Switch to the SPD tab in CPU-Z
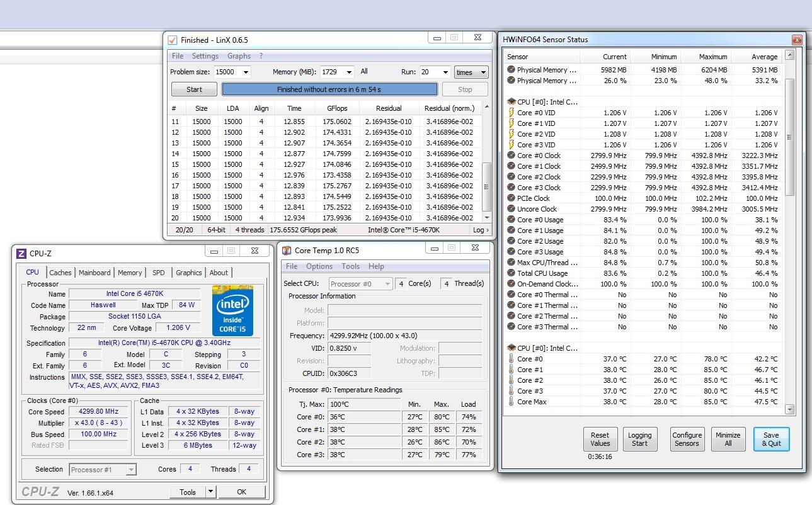812x505 pixels. click(159, 273)
